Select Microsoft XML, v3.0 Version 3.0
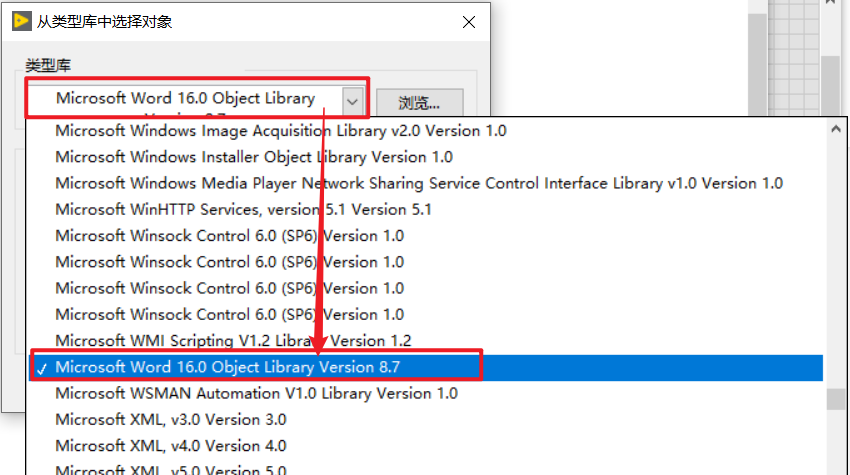This screenshot has width=850, height=475. (x=171, y=420)
